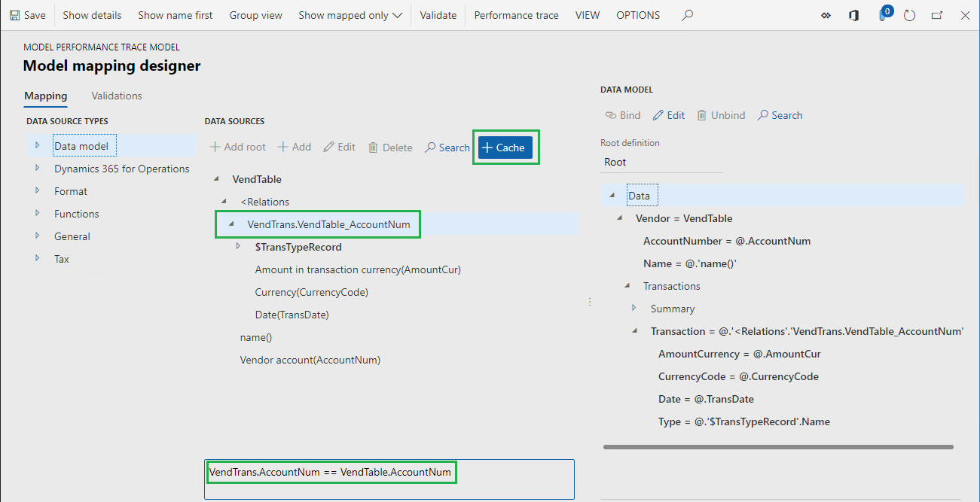Select Type = @.'$TransTypeRecord'.Name binding
Screen dimensions: 980x502
tap(743, 421)
